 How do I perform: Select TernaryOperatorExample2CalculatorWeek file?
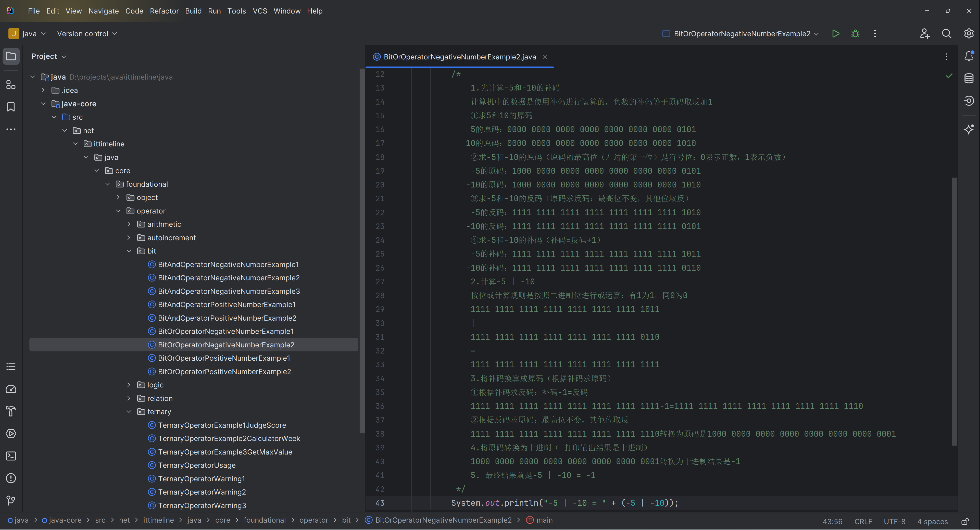tap(229, 438)
